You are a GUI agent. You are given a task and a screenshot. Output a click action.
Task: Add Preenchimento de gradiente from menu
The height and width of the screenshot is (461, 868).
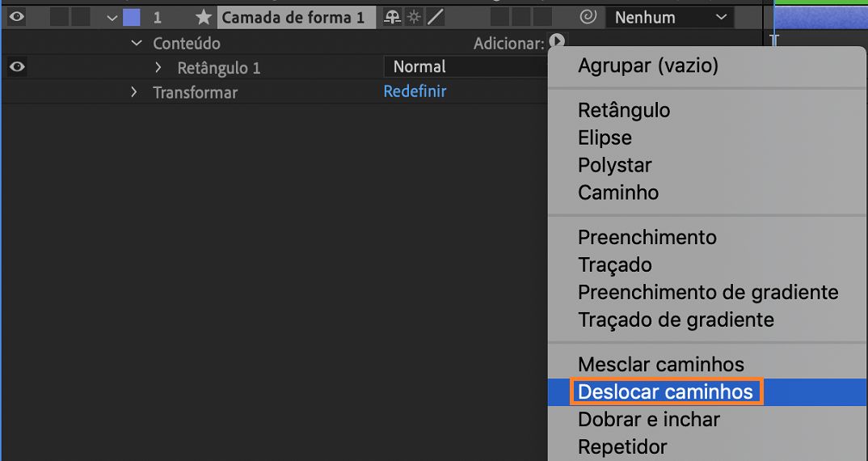click(708, 293)
